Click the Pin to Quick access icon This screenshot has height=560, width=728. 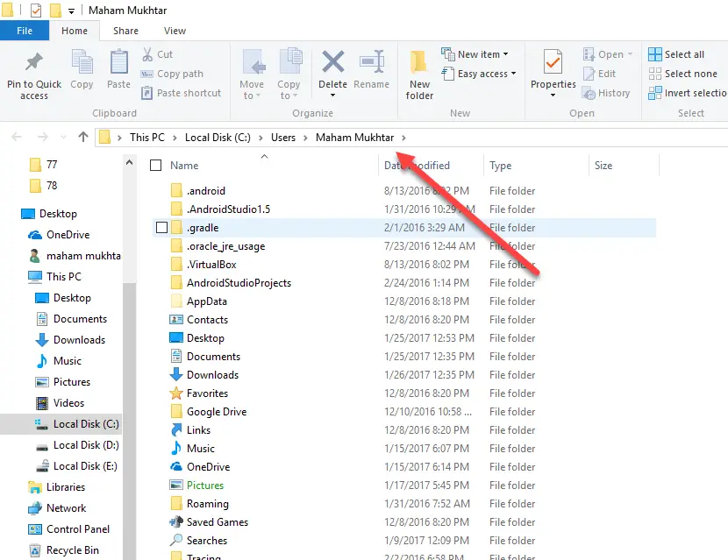(x=34, y=61)
